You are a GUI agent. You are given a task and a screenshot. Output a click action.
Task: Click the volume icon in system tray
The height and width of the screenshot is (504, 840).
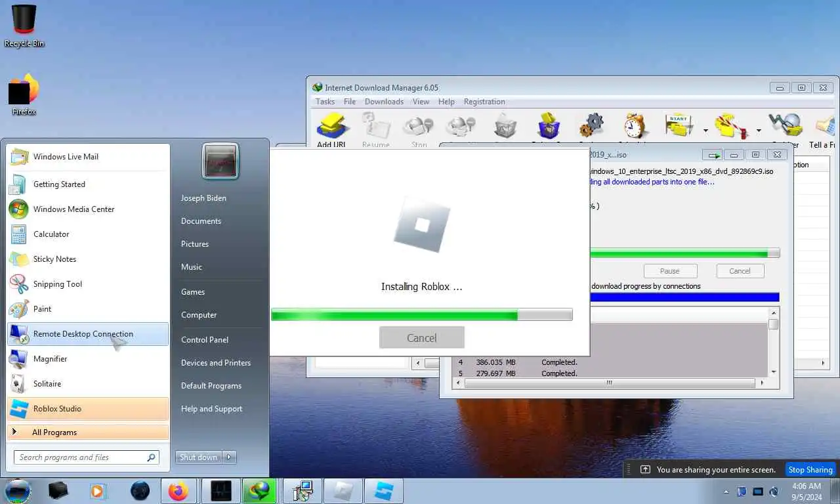[774, 492]
